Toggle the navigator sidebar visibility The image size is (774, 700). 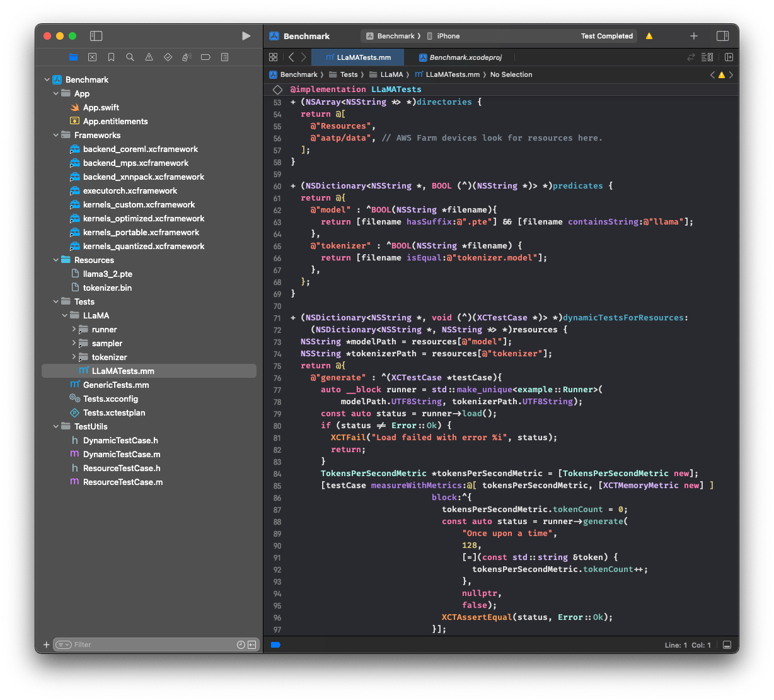click(x=96, y=36)
